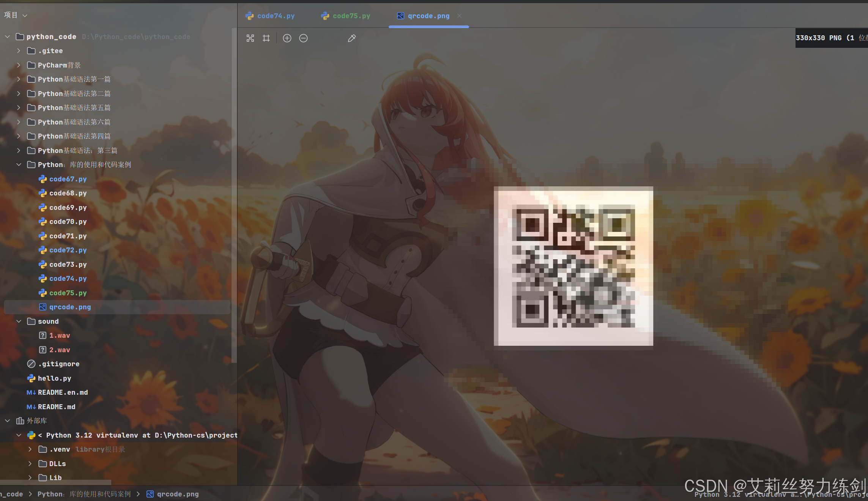Click the 外部库 libraries icon
Image resolution: width=868 pixels, height=501 pixels.
point(20,421)
